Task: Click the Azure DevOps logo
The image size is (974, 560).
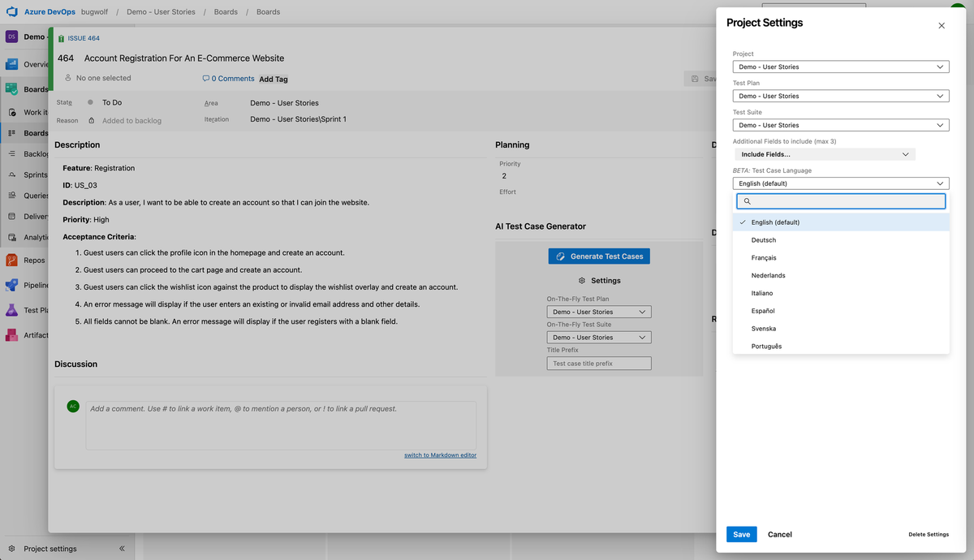Action: coord(11,11)
